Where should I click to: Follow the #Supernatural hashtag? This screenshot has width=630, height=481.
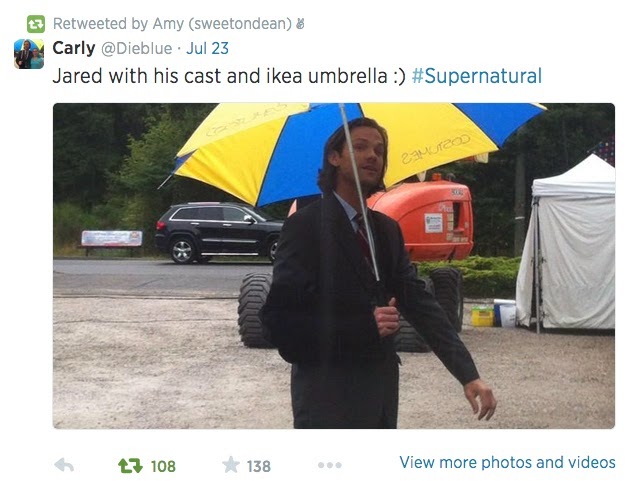[477, 76]
